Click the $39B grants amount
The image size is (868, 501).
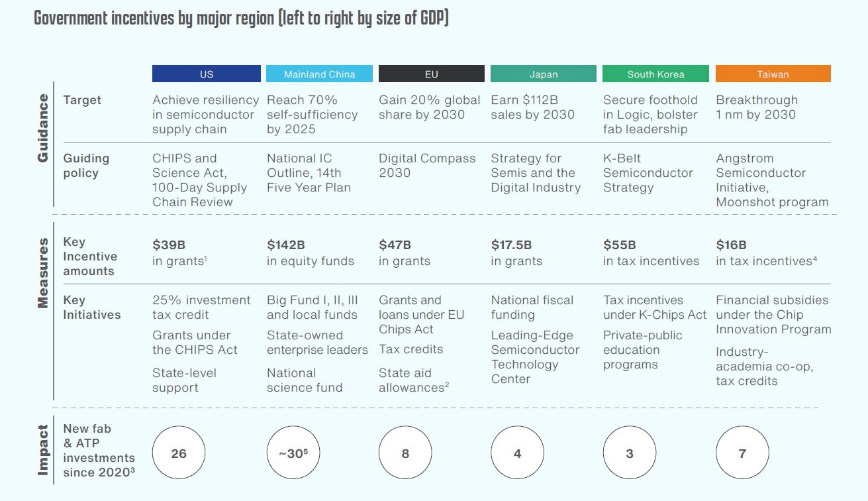[x=167, y=245]
